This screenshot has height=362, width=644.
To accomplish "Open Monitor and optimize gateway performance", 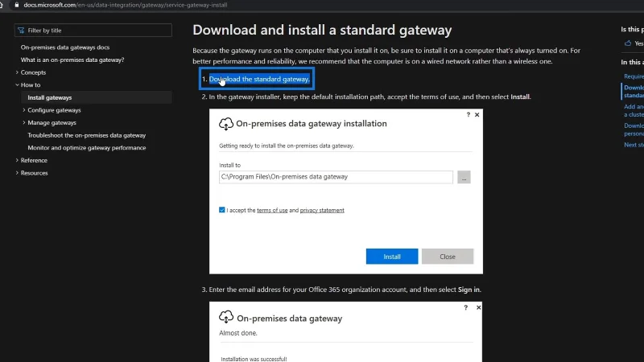I will pos(87,148).
